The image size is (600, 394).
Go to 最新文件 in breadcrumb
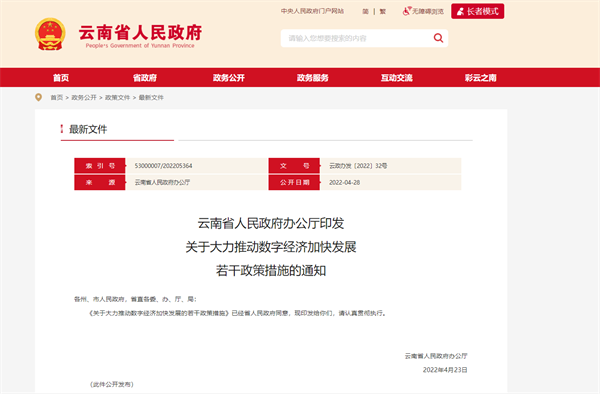(151, 98)
